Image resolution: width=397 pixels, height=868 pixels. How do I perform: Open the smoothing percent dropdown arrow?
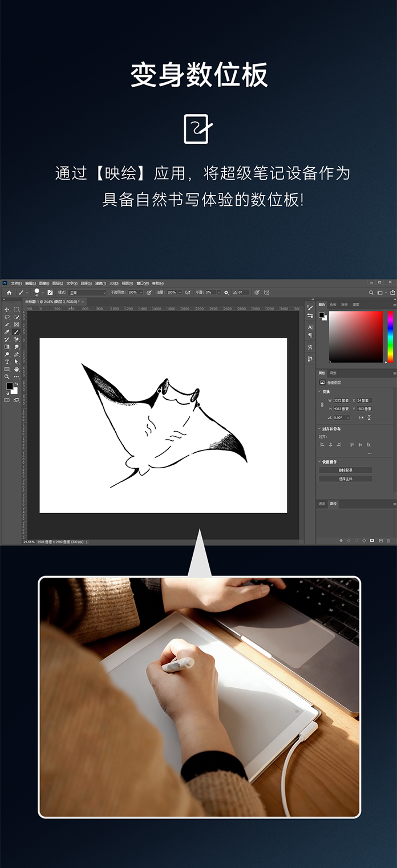coord(218,292)
